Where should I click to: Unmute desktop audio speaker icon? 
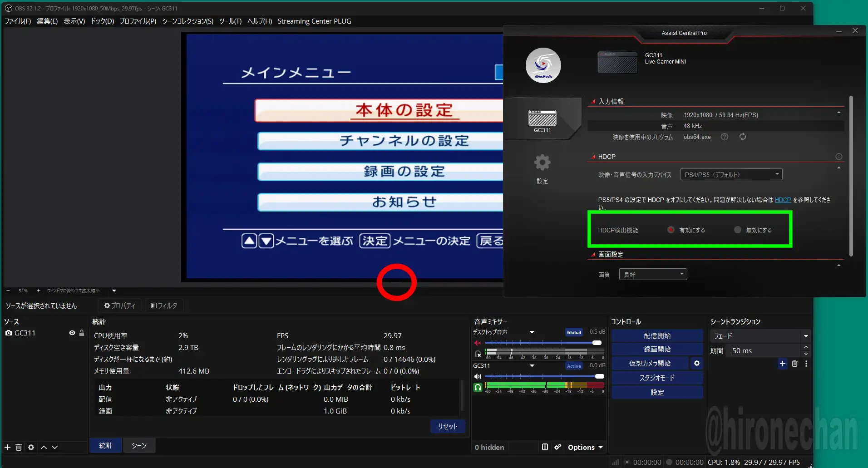(x=477, y=343)
